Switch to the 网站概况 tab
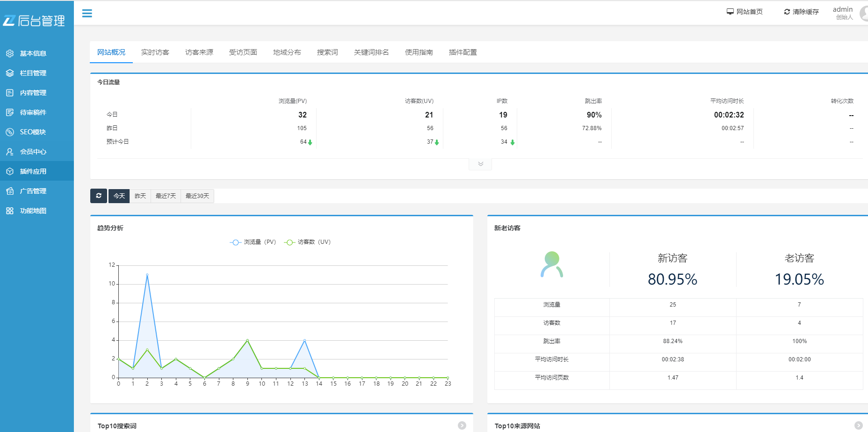Image resolution: width=868 pixels, height=432 pixels. coord(111,52)
